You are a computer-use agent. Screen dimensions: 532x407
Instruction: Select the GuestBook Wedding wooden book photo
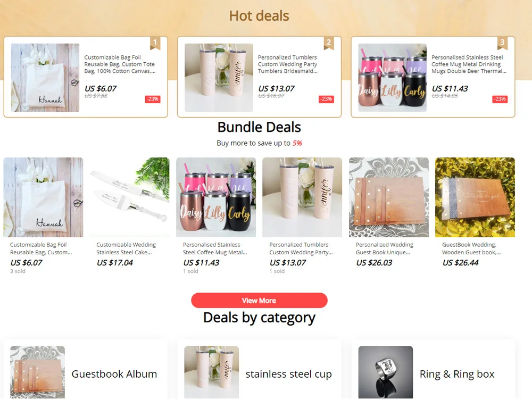coord(475,197)
